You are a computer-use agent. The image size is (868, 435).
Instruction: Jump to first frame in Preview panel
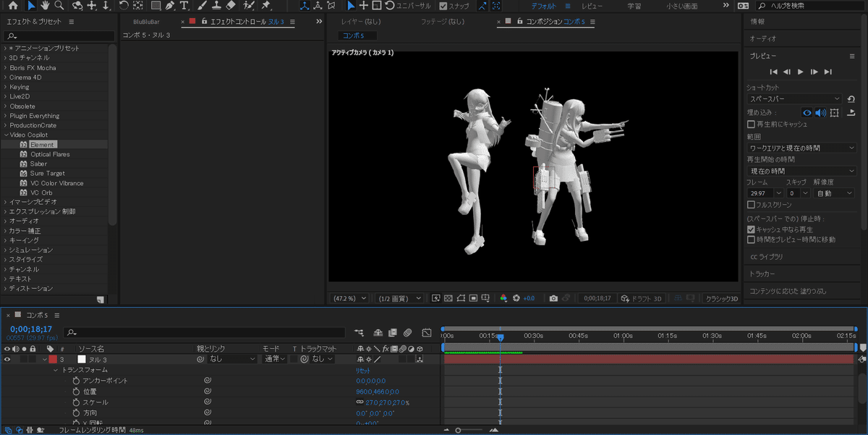tap(773, 72)
